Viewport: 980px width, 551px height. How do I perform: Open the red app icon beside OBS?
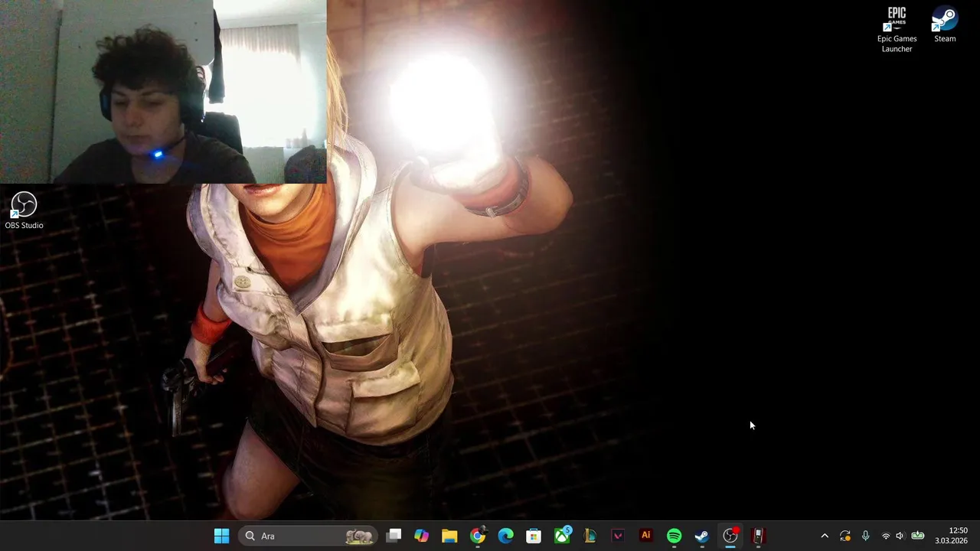[758, 536]
